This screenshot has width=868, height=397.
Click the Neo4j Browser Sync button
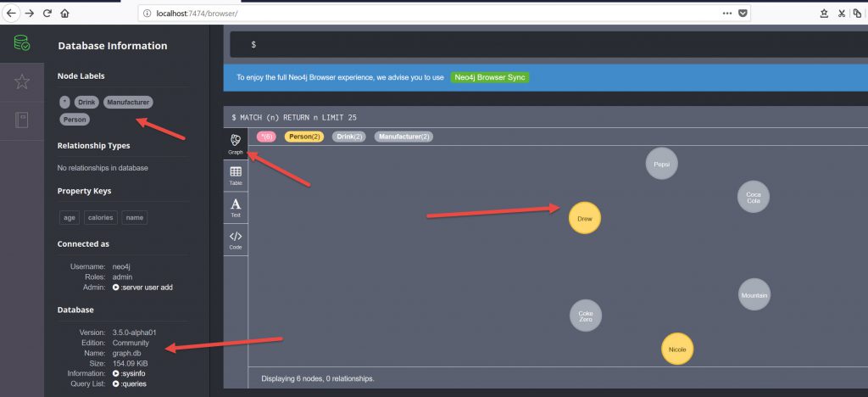pos(490,77)
